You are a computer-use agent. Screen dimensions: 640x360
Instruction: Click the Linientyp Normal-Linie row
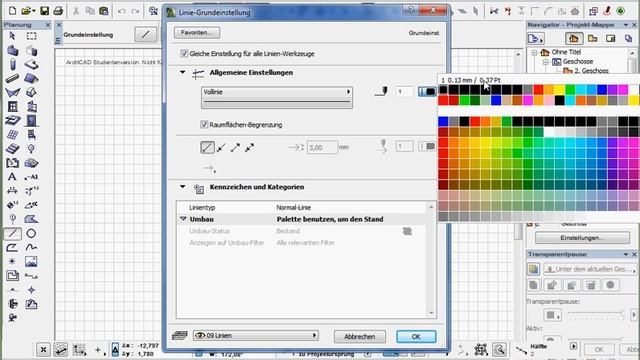302,207
